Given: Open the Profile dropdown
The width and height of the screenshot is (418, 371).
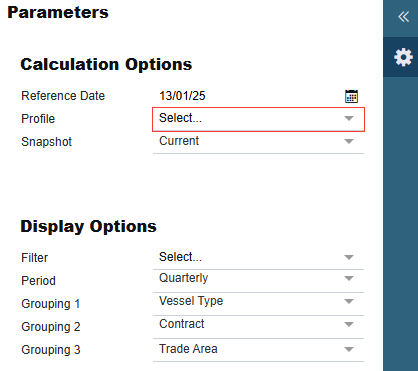Looking at the screenshot, I should 258,119.
